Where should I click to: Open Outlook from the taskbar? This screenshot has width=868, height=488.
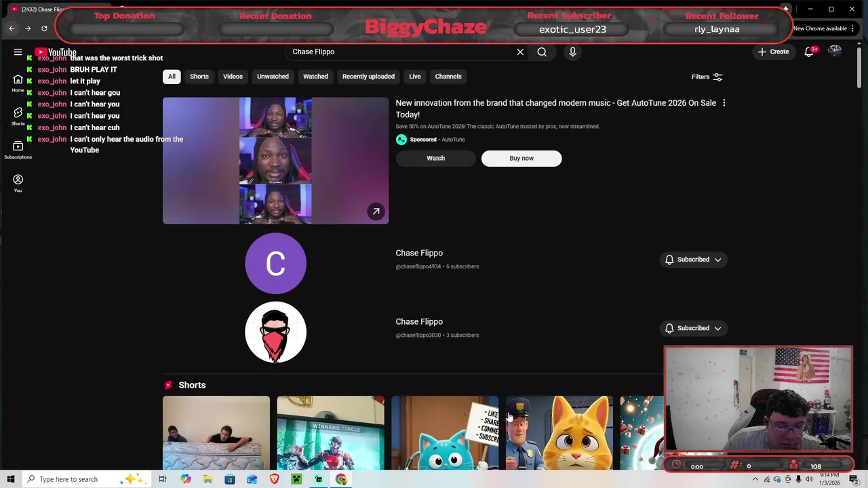click(252, 479)
